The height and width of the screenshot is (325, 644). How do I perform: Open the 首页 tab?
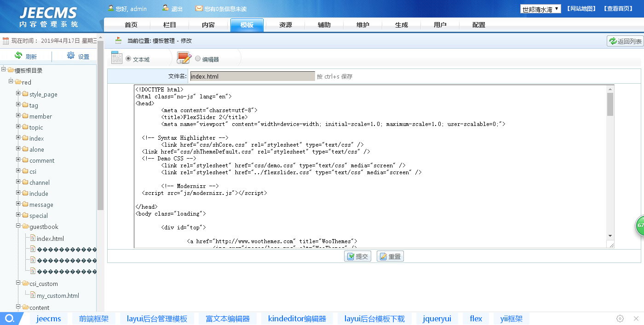click(x=131, y=25)
